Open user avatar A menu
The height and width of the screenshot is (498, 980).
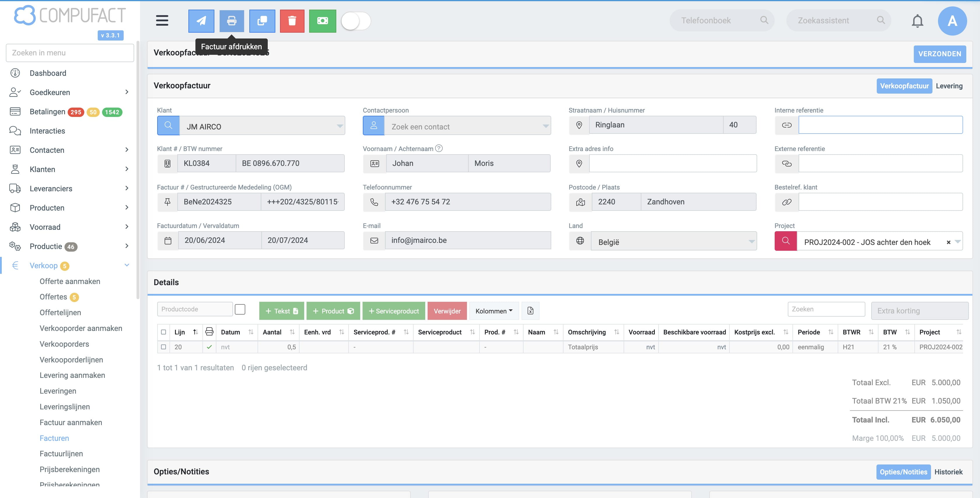tap(952, 21)
